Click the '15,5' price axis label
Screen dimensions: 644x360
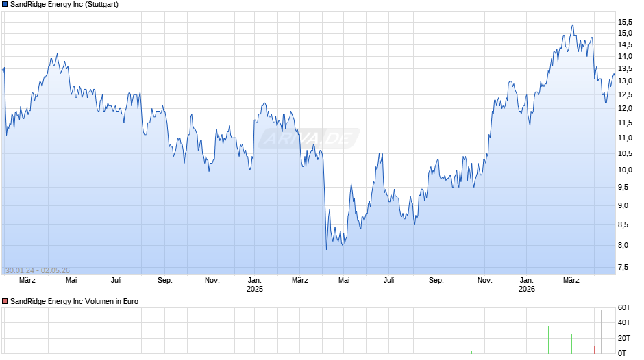pos(625,22)
